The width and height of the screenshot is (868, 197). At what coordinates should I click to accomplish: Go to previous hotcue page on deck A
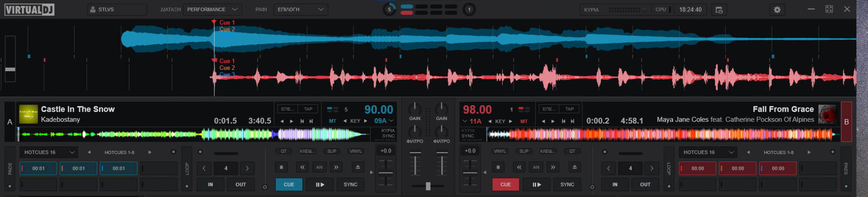(89, 152)
